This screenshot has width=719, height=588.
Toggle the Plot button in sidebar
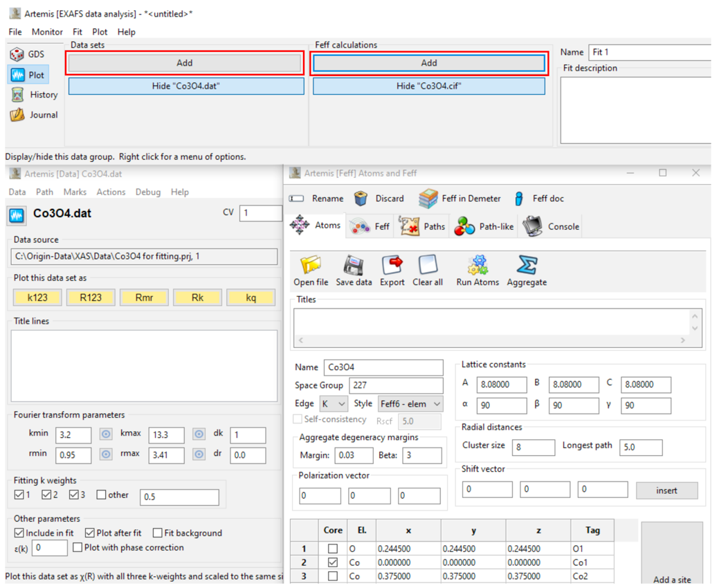[28, 75]
